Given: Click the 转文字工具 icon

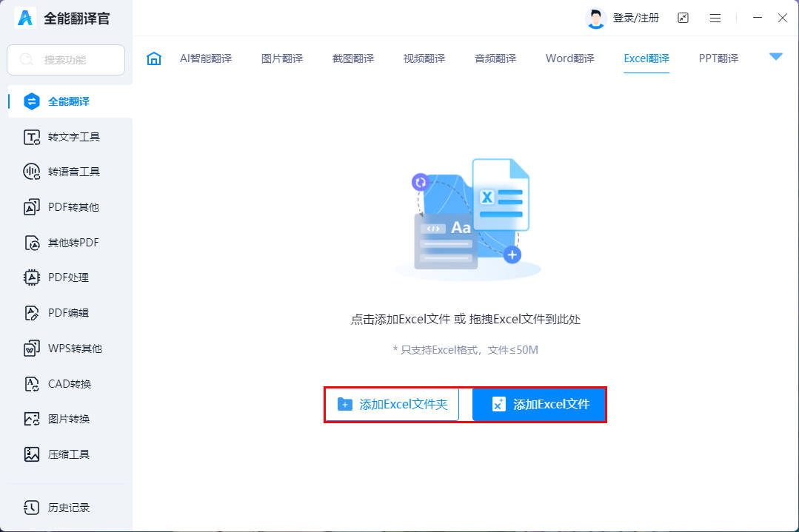Looking at the screenshot, I should coord(32,137).
